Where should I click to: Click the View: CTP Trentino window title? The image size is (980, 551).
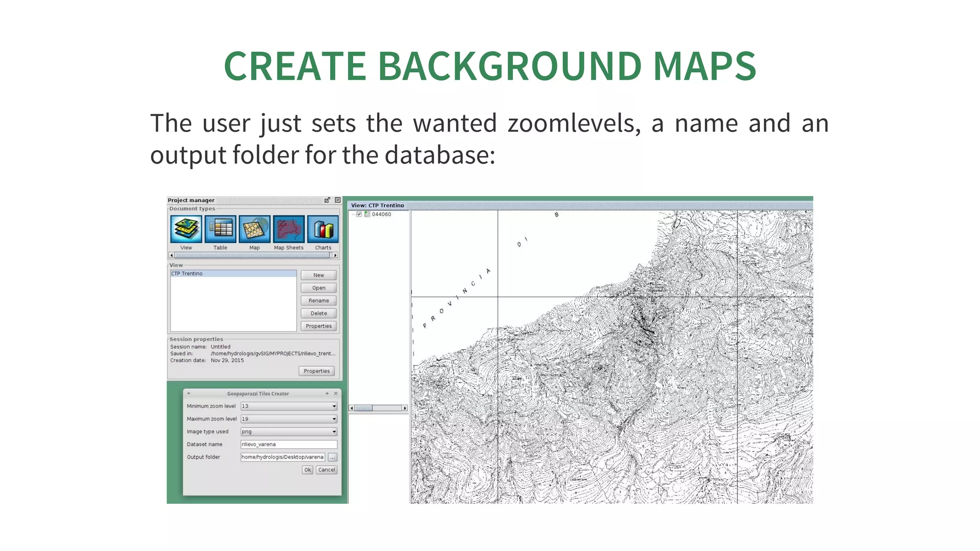pyautogui.click(x=378, y=206)
